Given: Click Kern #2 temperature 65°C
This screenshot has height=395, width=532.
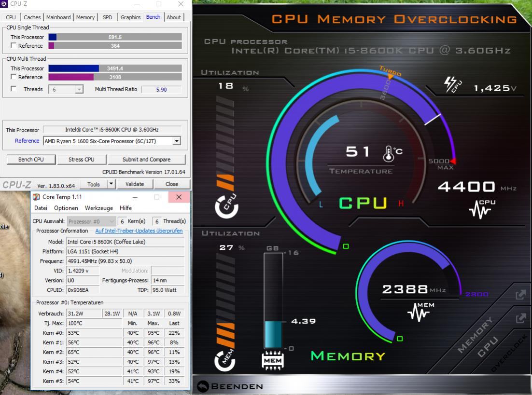Looking at the screenshot, I should tap(94, 352).
